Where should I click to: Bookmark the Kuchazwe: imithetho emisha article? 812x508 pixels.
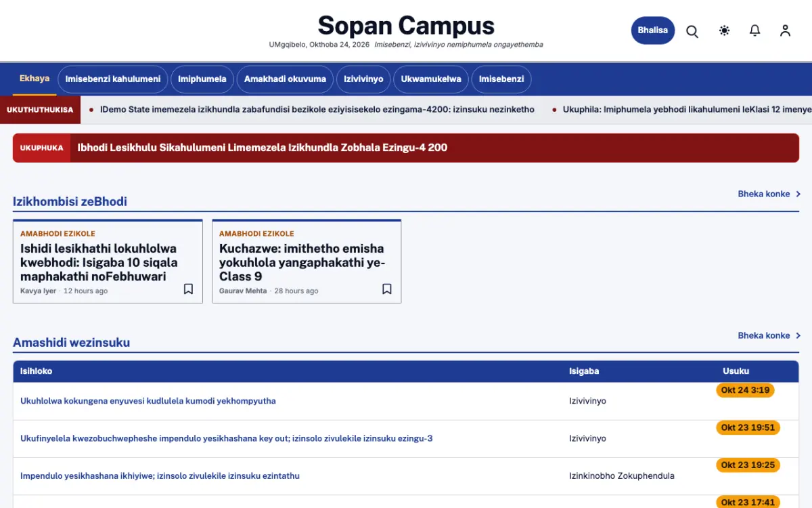(387, 289)
